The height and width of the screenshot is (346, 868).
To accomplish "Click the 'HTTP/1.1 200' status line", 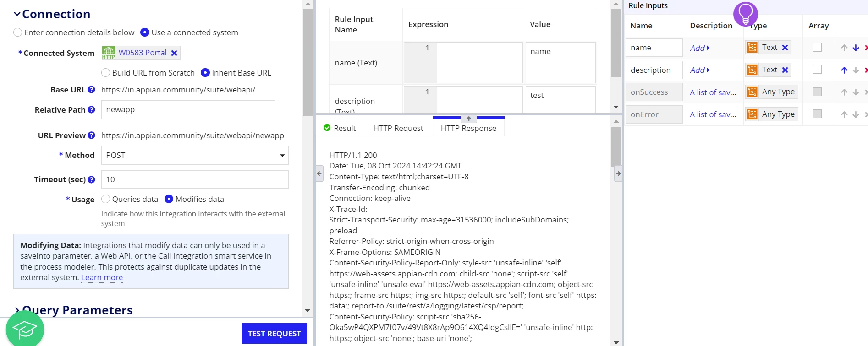I will (x=353, y=155).
